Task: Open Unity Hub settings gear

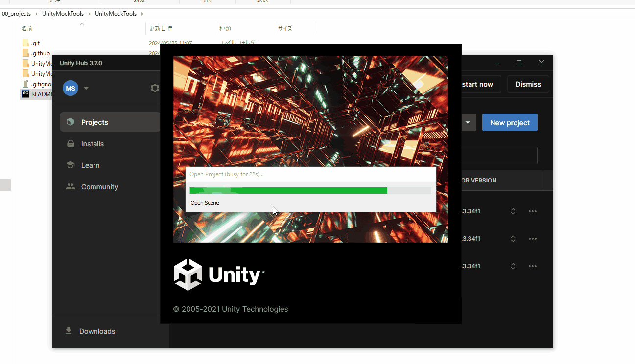Action: click(155, 88)
